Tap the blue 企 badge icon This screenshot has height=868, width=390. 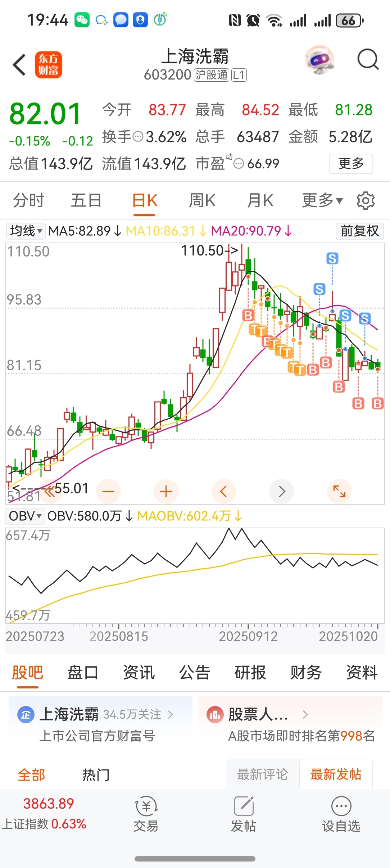click(26, 715)
